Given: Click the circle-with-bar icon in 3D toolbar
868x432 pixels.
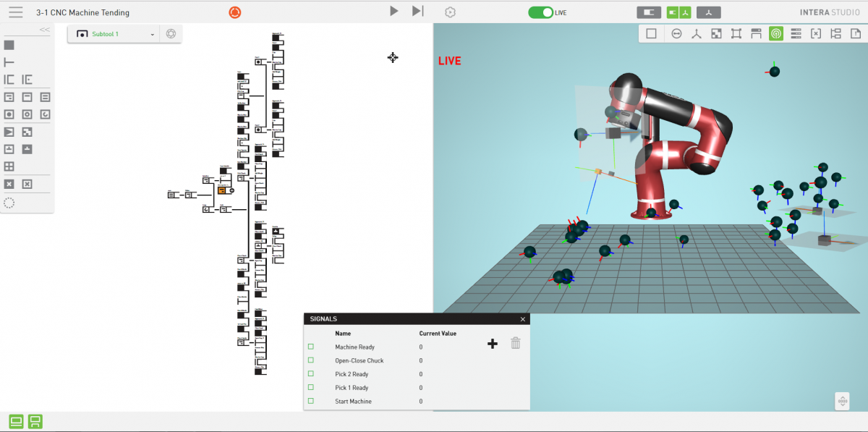Looking at the screenshot, I should coord(676,33).
